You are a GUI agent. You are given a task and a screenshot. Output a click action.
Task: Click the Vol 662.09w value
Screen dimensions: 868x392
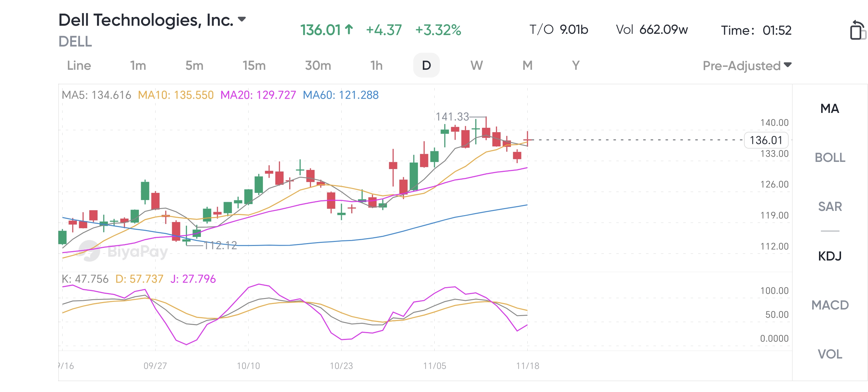(x=652, y=30)
